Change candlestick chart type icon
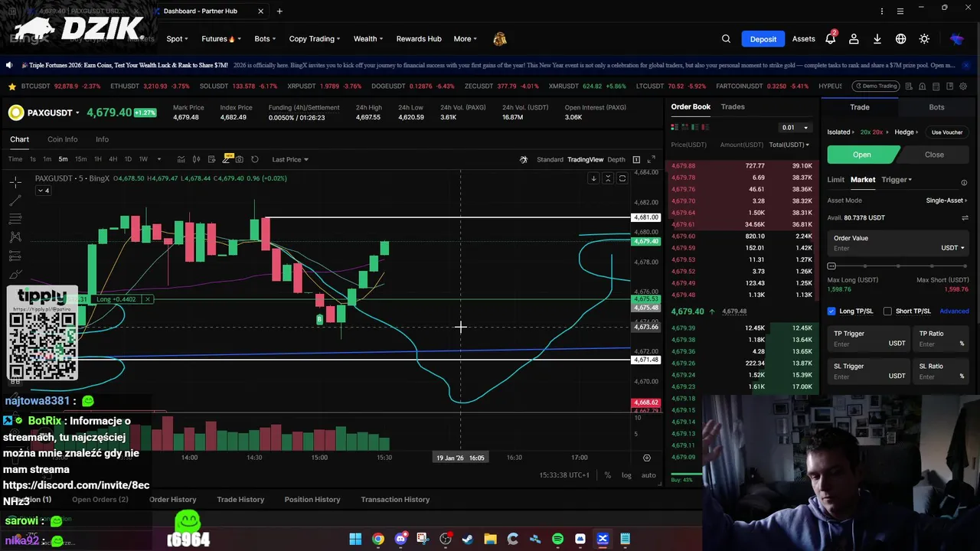The width and height of the screenshot is (980, 551). click(x=197, y=159)
